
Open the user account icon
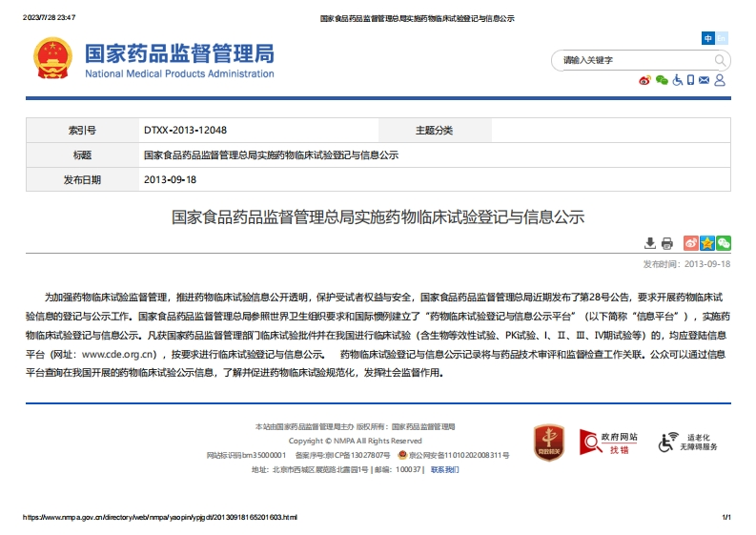[720, 81]
